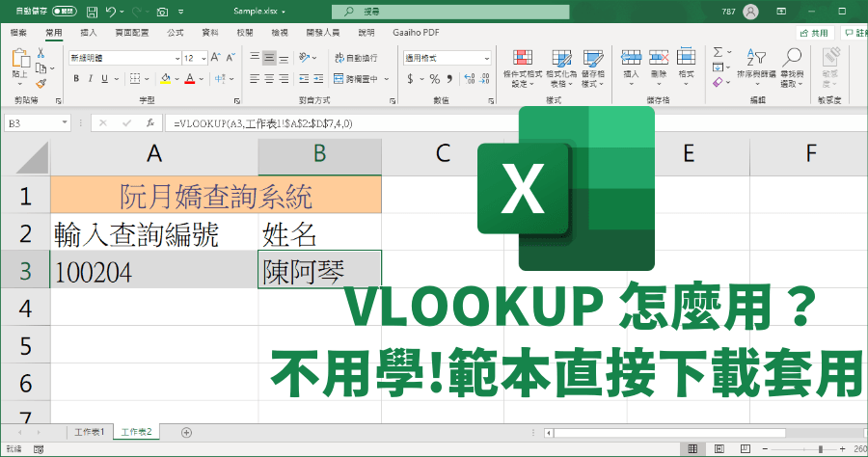Open Customize Quick Access Toolbar dropdown
This screenshot has height=457, width=868.
pos(181,11)
